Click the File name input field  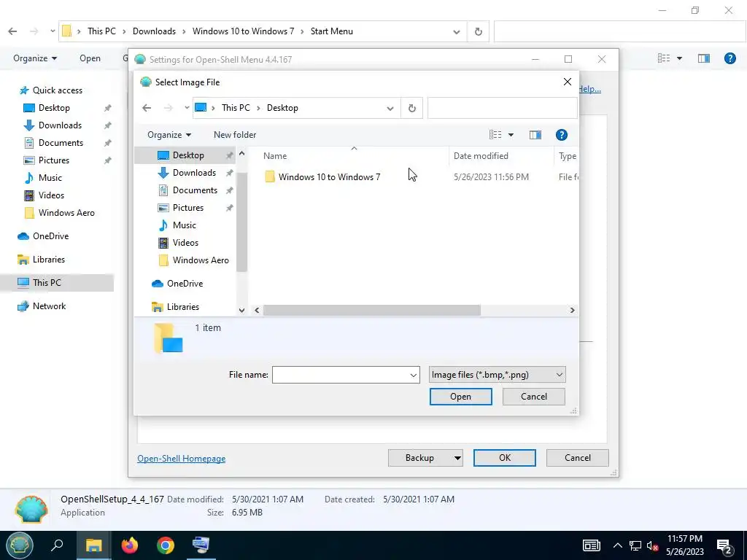pos(340,375)
